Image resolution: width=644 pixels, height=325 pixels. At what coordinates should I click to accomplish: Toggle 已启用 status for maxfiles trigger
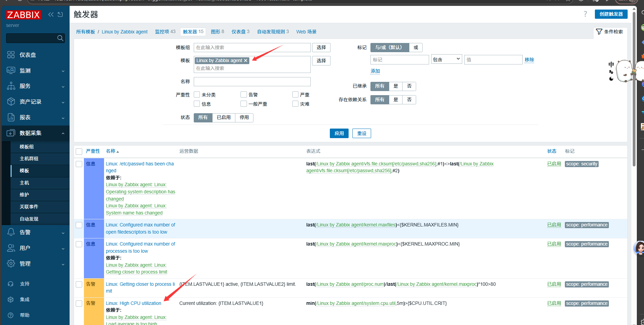(554, 225)
